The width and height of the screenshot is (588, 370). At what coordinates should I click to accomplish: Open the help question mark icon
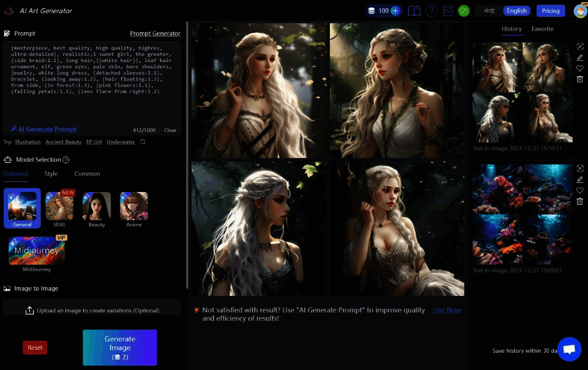pyautogui.click(x=431, y=11)
